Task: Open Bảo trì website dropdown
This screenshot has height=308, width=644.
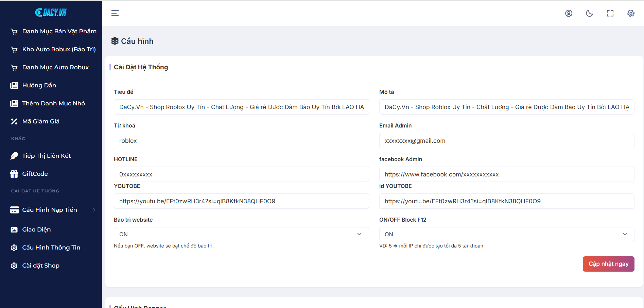Action: pyautogui.click(x=241, y=234)
